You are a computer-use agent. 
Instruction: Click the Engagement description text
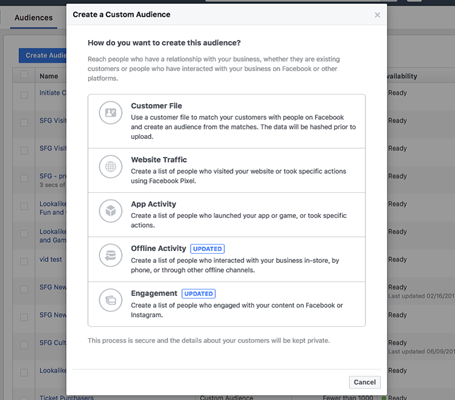point(237,310)
